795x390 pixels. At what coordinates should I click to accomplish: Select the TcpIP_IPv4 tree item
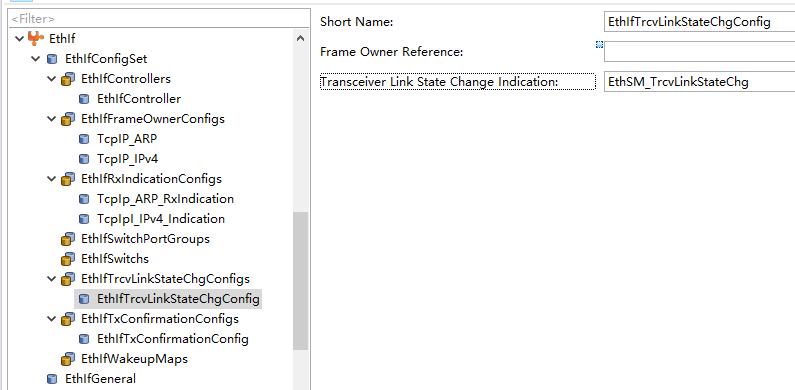tap(127, 159)
